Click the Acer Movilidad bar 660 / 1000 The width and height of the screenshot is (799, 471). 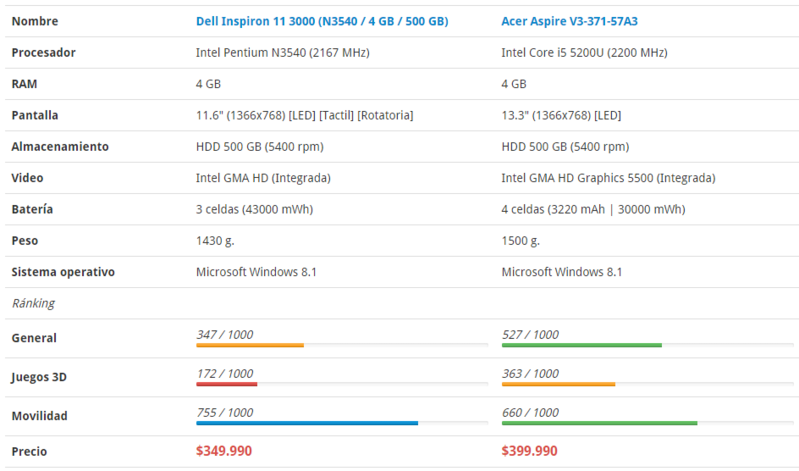[x=648, y=423]
